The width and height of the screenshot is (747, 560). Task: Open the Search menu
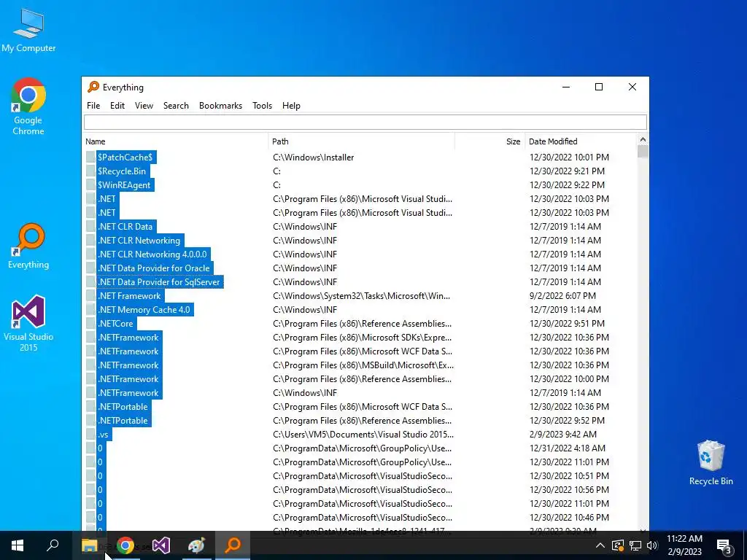176,106
